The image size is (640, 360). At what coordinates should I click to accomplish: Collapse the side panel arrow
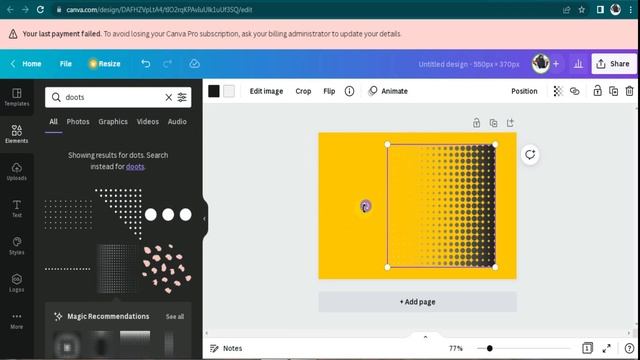(204, 219)
